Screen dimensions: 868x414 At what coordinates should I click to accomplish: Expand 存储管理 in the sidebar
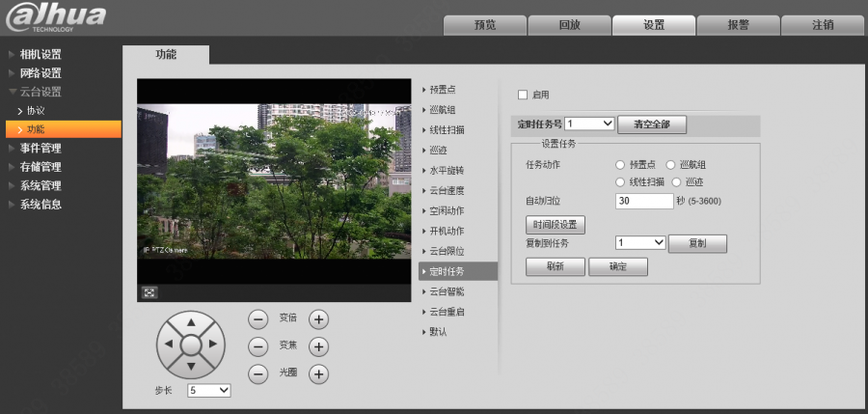pos(41,167)
